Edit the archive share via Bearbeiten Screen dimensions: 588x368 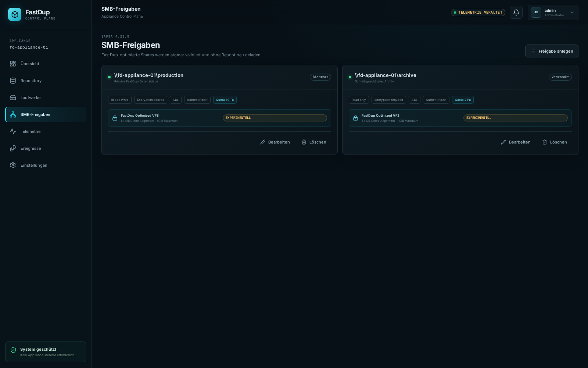[516, 142]
